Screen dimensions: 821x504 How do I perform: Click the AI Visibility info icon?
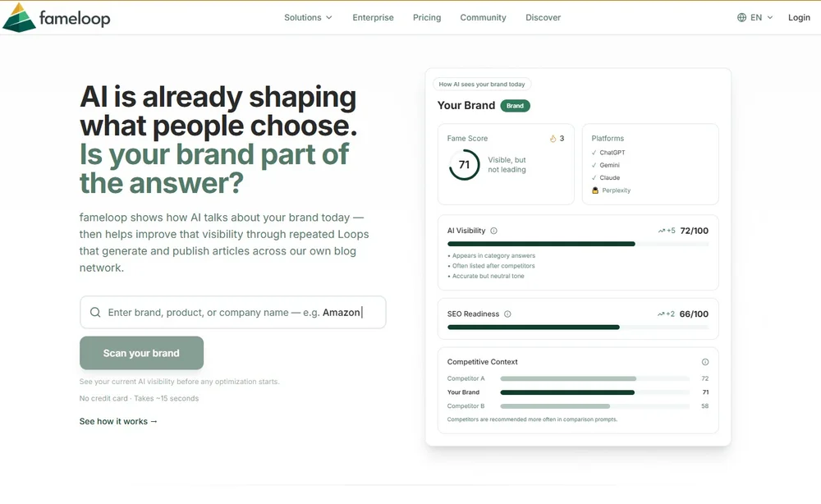(x=493, y=231)
